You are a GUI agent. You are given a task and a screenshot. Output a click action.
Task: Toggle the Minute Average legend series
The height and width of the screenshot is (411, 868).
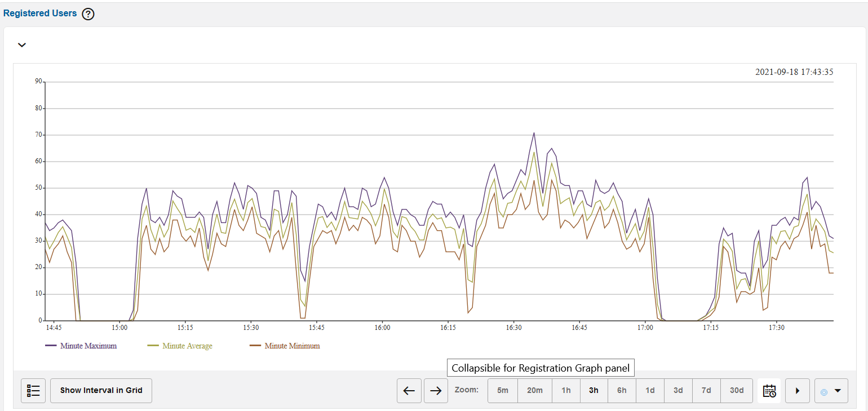187,346
